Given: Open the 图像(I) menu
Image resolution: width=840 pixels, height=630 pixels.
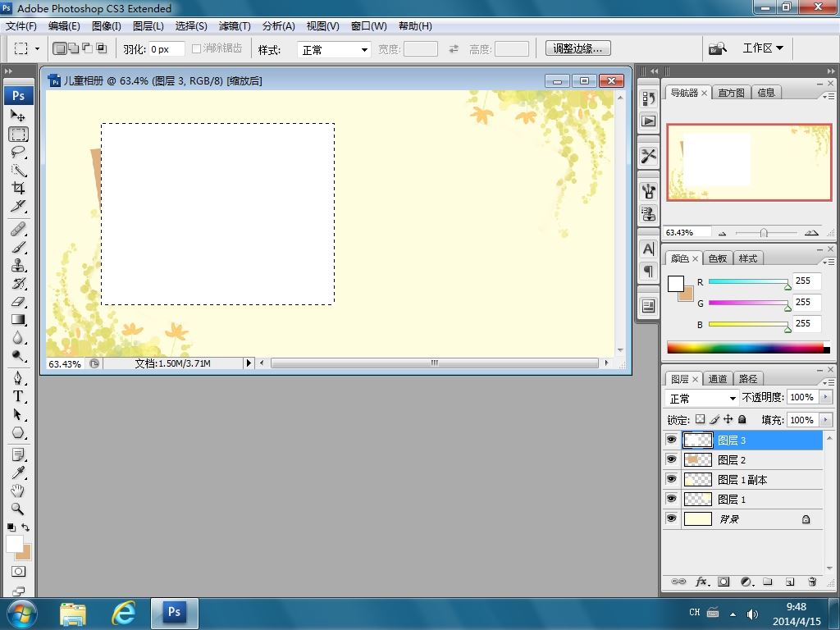Looking at the screenshot, I should point(107,25).
